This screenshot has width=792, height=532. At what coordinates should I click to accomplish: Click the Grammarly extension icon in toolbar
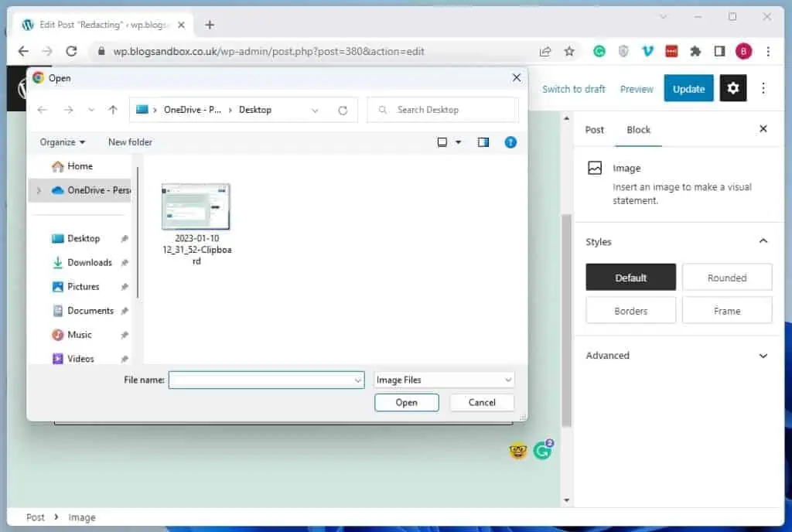tap(599, 51)
